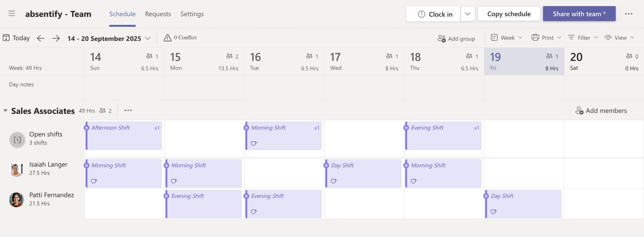The height and width of the screenshot is (237, 644).
Task: Open the hamburger navigation menu
Action: point(12,14)
